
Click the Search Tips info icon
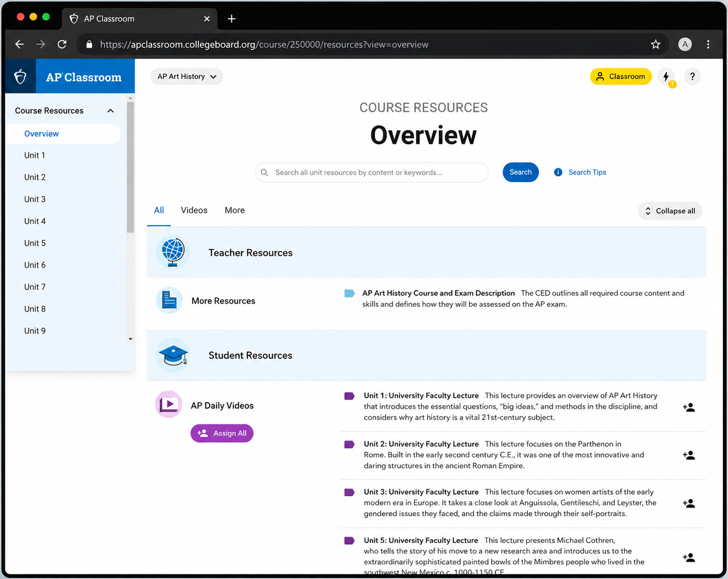[x=558, y=172]
